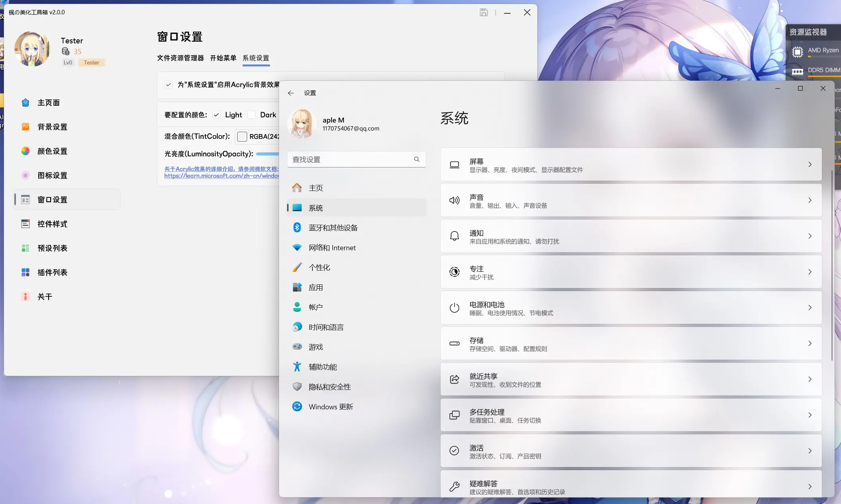Open 背景设置 icon in toolbox sidebar
Viewport: 841px width, 504px height.
[25, 127]
